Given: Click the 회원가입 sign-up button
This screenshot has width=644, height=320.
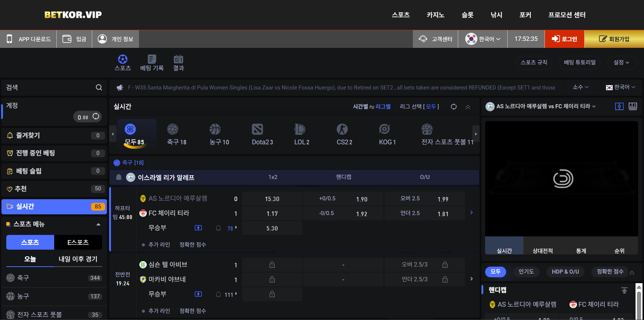Looking at the screenshot, I should click(614, 39).
